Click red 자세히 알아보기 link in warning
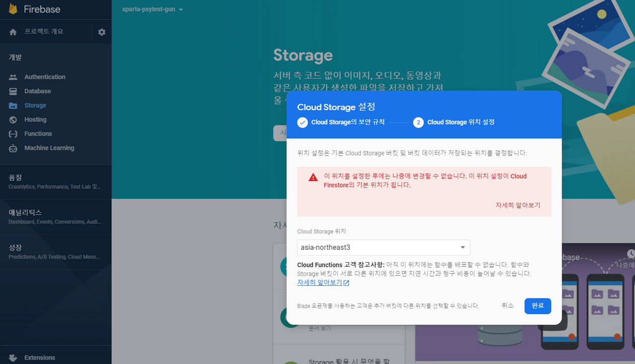The height and width of the screenshot is (364, 635). 518,205
